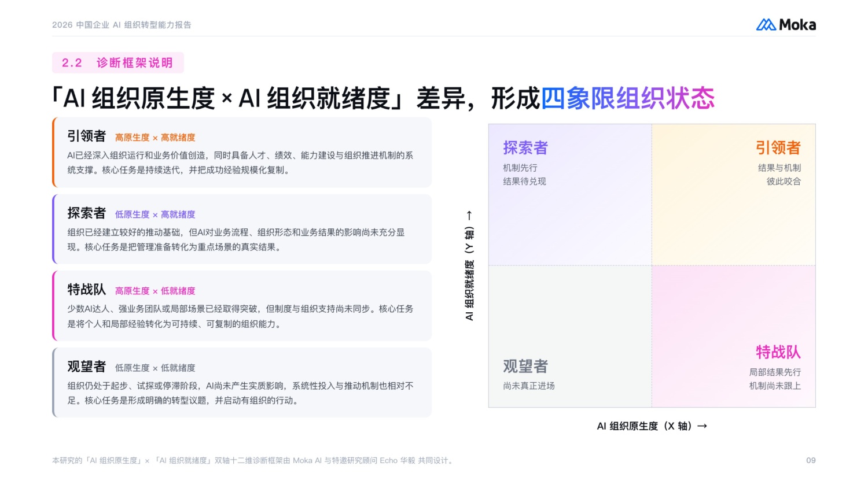Image resolution: width=868 pixels, height=488 pixels.
Task: Click "局部结果先行 机制尚未跟上" in the chart
Action: [x=775, y=379]
